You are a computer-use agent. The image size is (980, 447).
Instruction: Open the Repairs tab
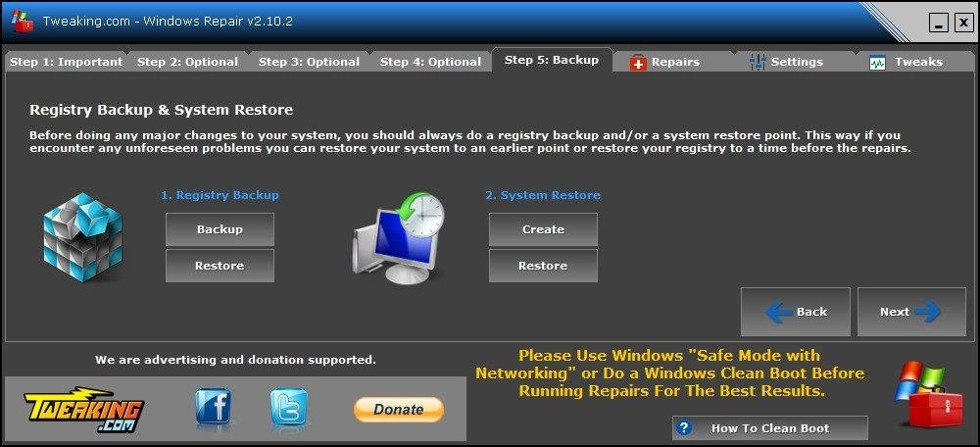[x=674, y=62]
